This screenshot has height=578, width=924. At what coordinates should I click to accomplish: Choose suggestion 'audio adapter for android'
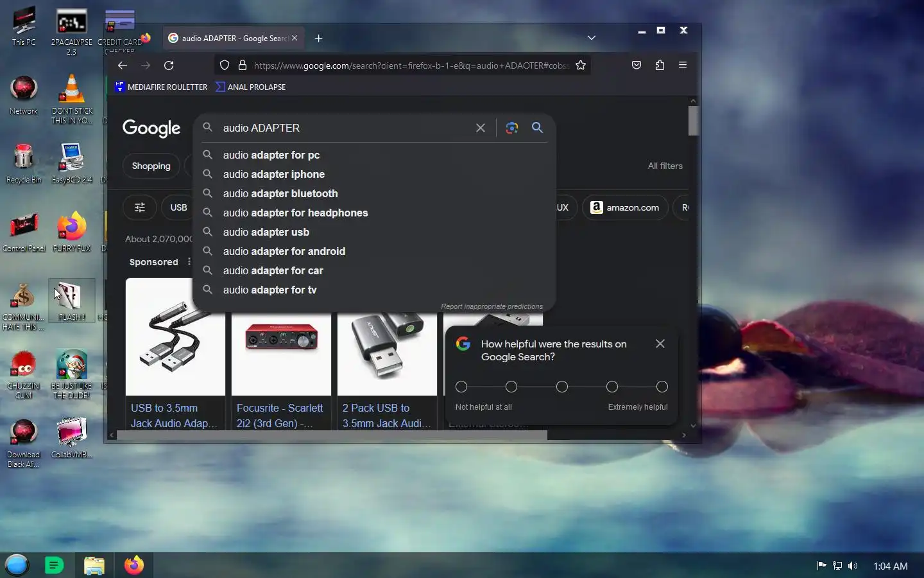tap(374, 251)
